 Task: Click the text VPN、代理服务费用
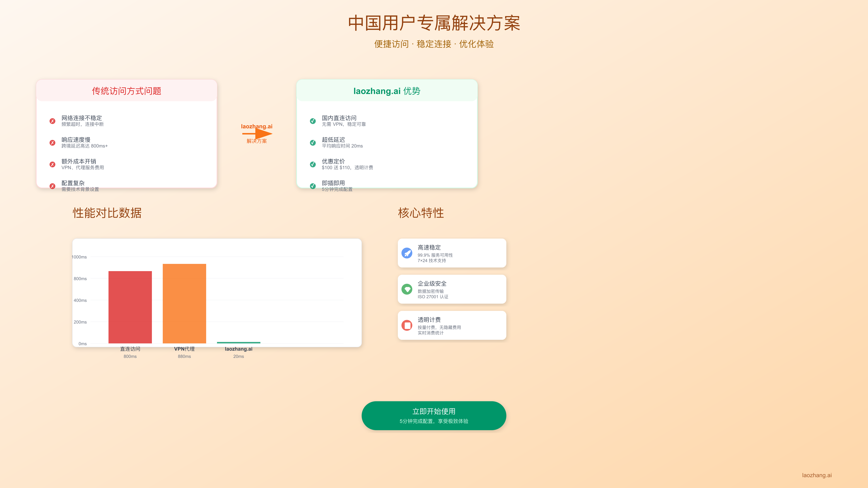83,167
